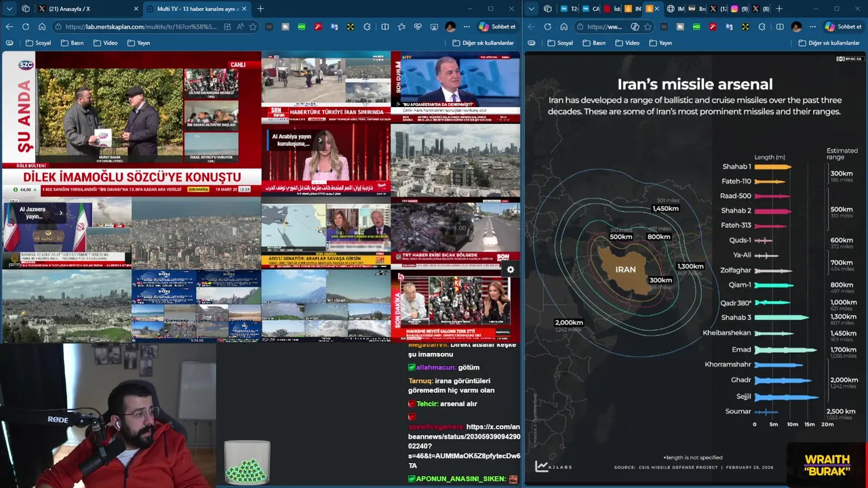Open the three-dot menu in right browser
The image size is (868, 488).
(x=812, y=26)
